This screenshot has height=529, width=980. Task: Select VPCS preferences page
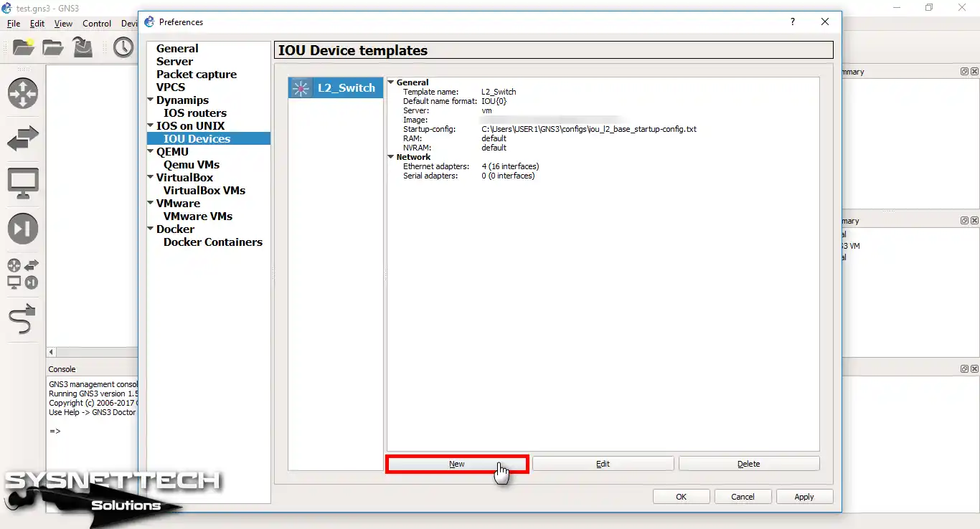tap(171, 87)
